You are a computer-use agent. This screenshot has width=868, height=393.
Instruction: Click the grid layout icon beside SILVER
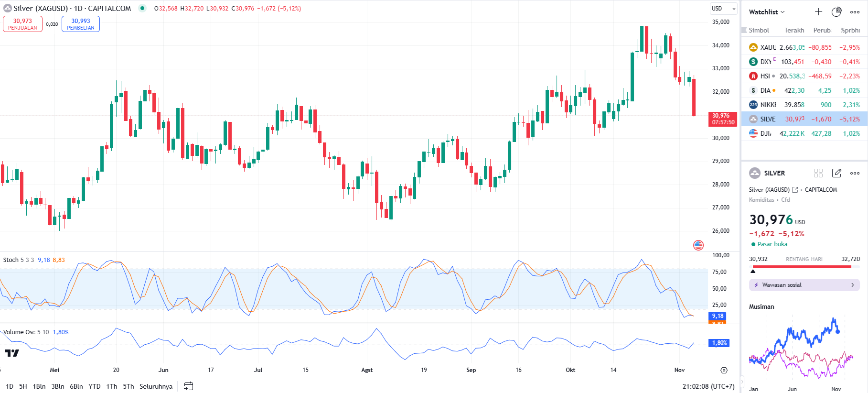point(818,173)
